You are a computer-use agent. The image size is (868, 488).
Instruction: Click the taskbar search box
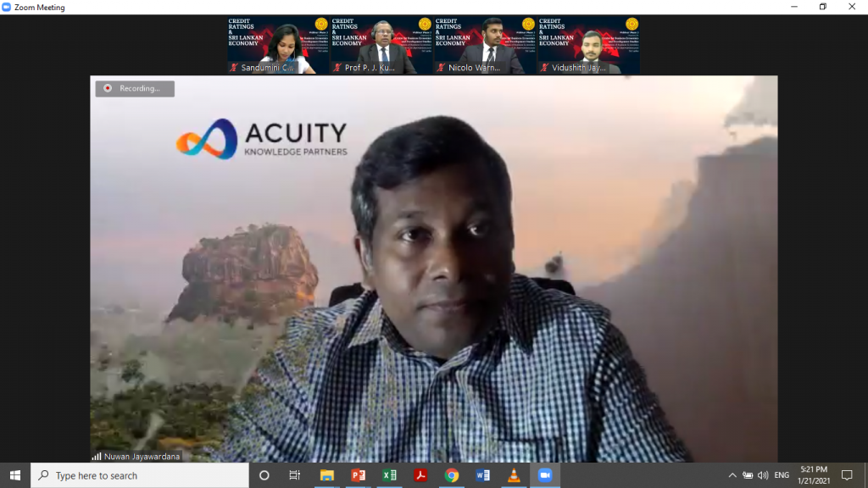point(140,475)
